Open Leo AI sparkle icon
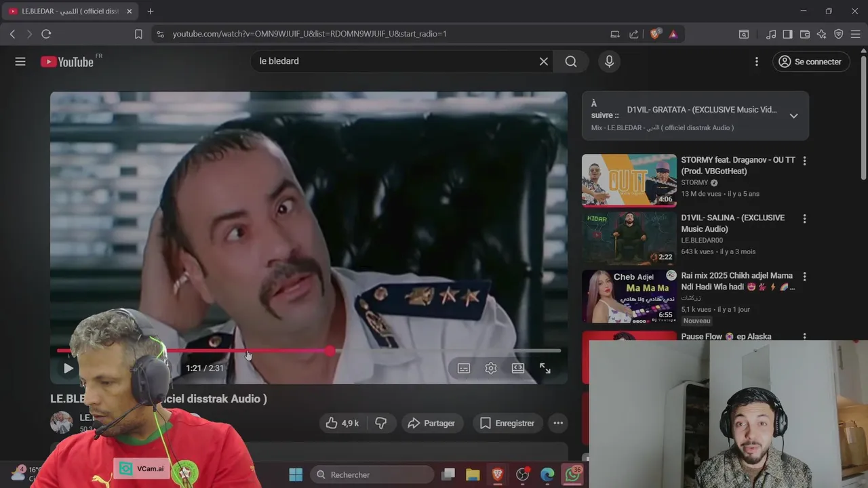Viewport: 868px width, 488px height. pyautogui.click(x=821, y=34)
